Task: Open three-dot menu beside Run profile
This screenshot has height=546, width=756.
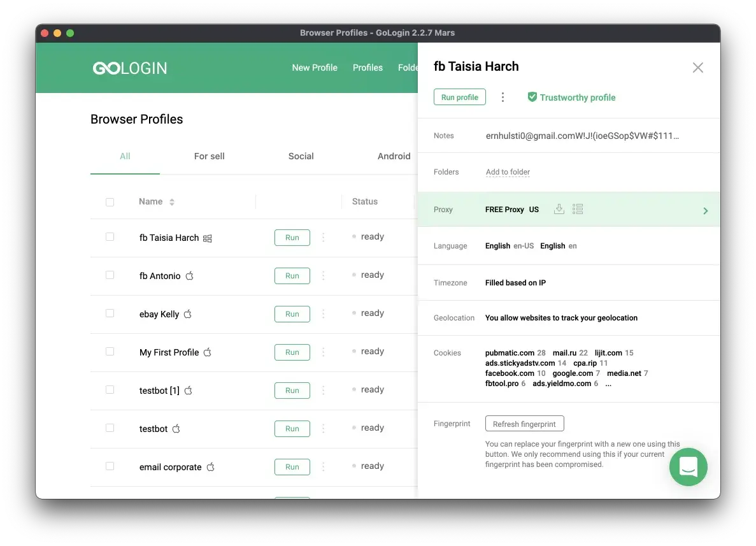Action: pos(503,97)
